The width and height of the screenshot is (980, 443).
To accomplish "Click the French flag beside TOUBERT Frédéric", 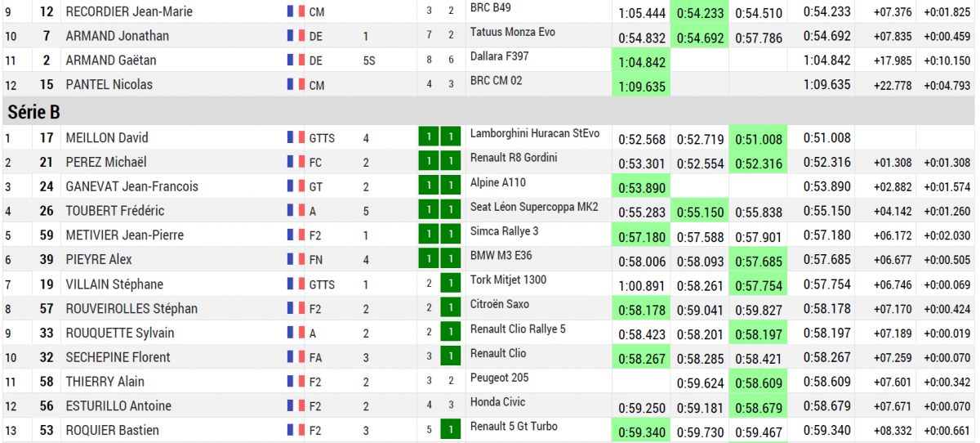I will pos(296,211).
